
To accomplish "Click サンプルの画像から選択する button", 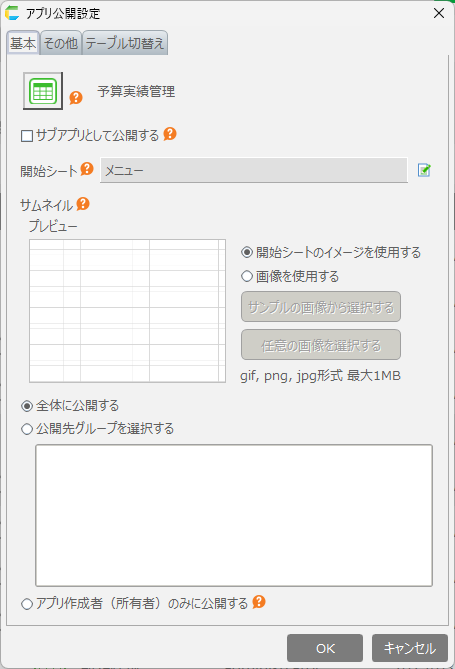I will click(321, 307).
